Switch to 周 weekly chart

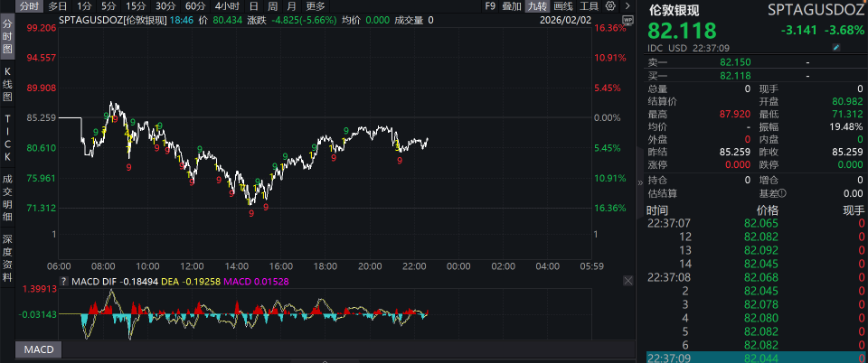click(272, 6)
